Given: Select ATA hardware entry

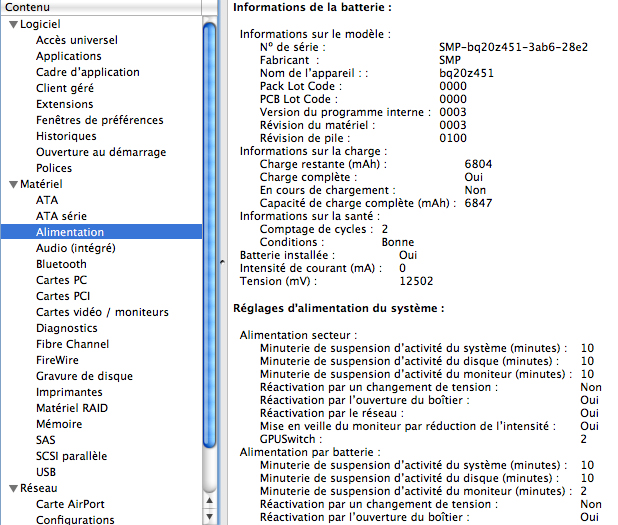Looking at the screenshot, I should 47,200.
